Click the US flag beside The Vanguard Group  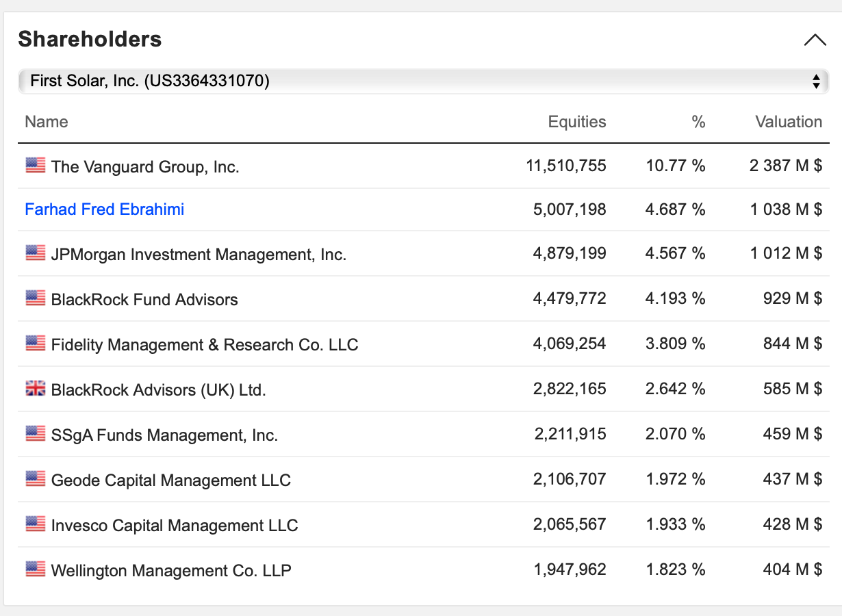pyautogui.click(x=36, y=165)
